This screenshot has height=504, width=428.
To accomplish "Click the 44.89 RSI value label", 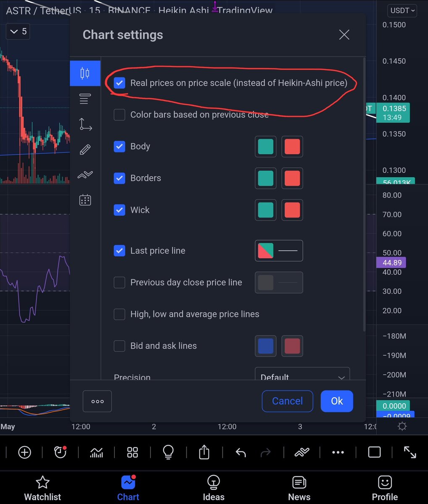I will [x=392, y=262].
